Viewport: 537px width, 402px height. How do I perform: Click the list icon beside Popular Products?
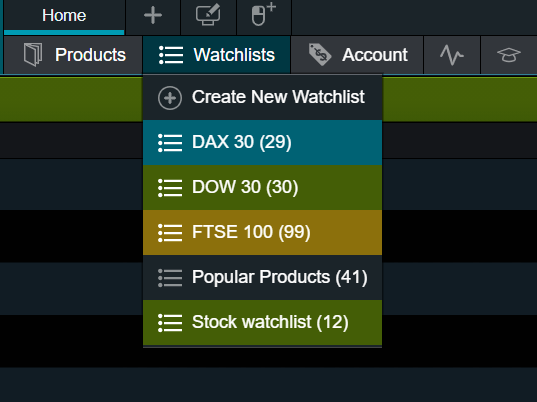[170, 278]
